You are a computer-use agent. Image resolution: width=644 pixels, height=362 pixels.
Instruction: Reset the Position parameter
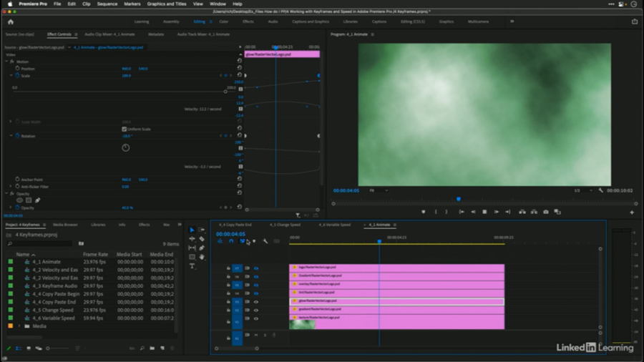tap(240, 68)
